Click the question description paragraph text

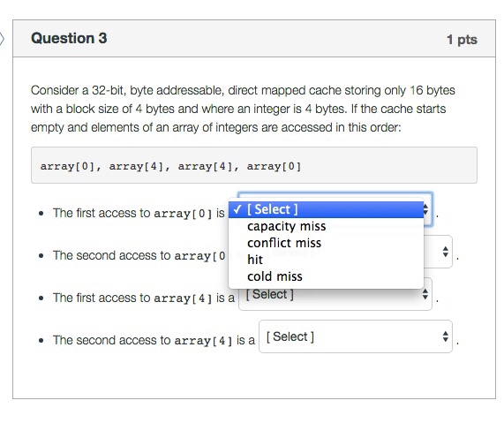(x=243, y=109)
